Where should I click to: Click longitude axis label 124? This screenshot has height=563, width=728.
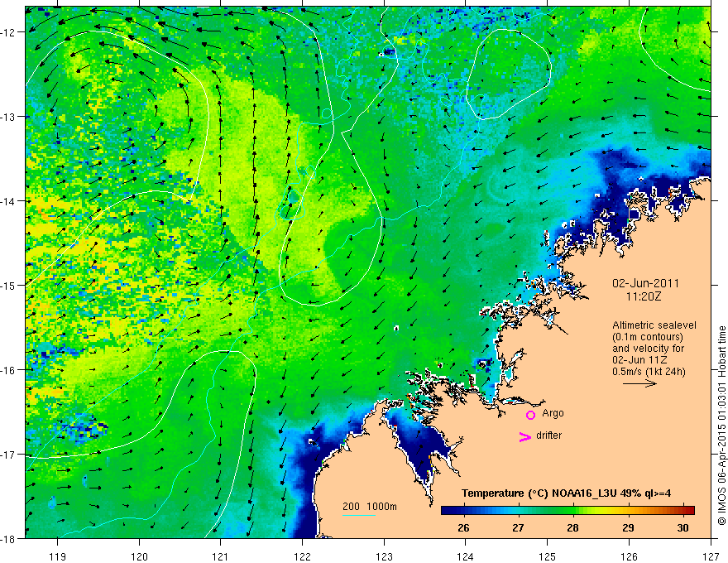[466, 556]
